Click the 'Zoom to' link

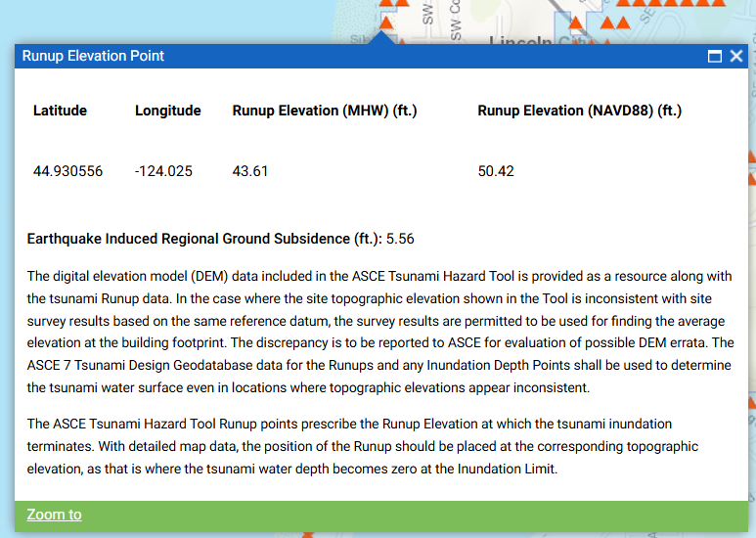click(x=54, y=515)
